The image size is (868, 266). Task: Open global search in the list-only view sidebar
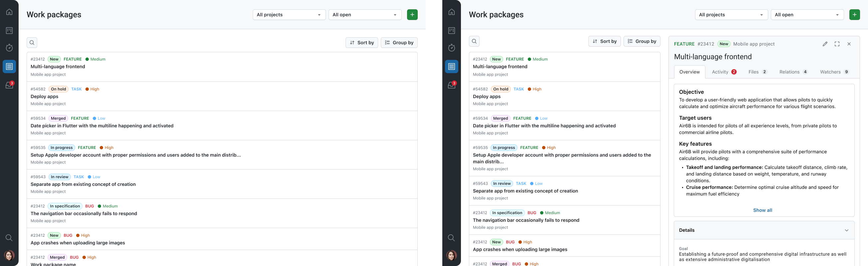coord(9,238)
